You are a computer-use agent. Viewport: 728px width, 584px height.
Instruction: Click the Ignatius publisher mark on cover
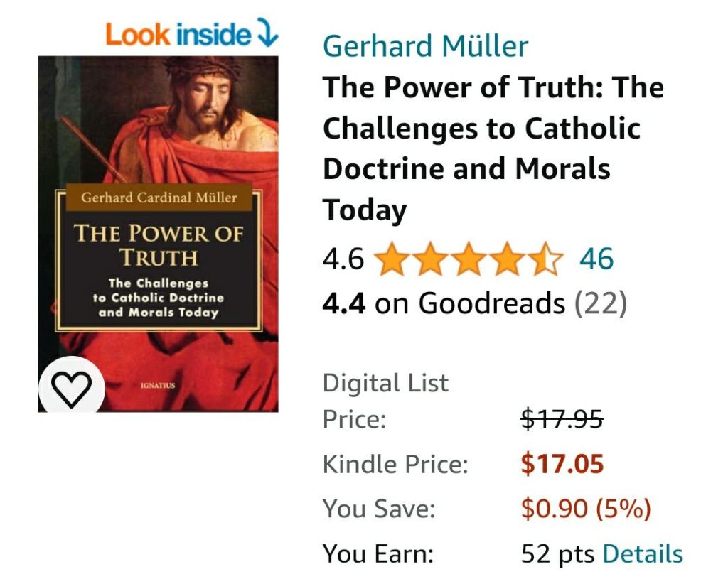158,386
